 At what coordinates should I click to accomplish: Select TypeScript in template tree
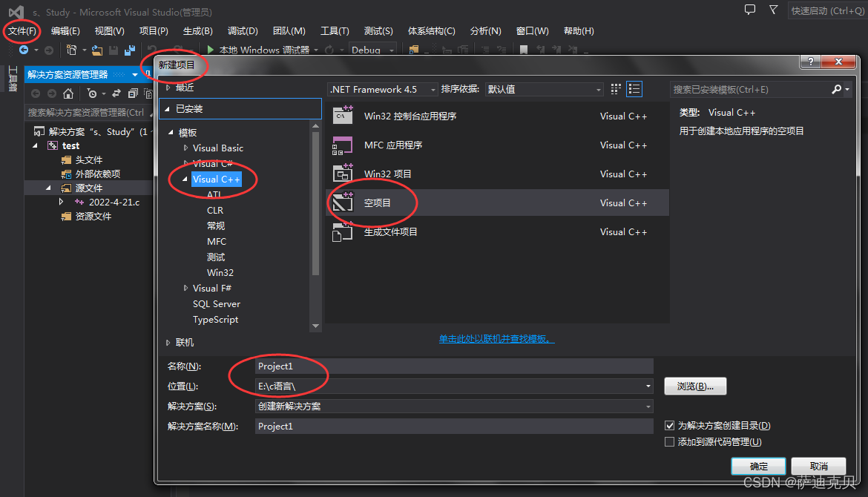click(x=215, y=320)
